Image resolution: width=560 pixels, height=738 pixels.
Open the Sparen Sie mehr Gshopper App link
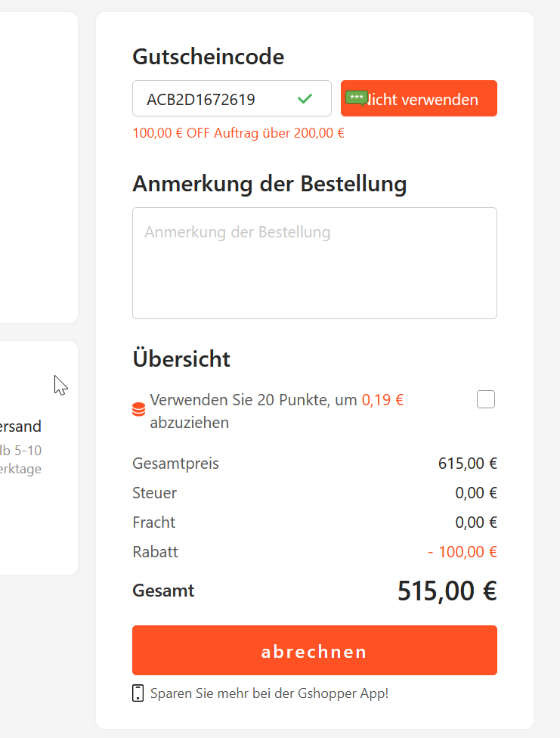pos(269,693)
